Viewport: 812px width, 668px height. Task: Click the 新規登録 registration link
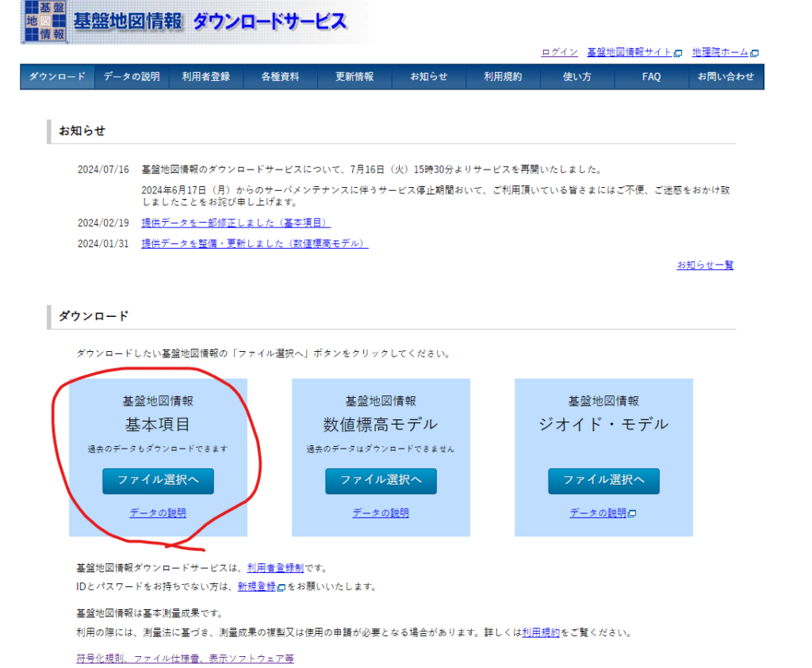(257, 587)
